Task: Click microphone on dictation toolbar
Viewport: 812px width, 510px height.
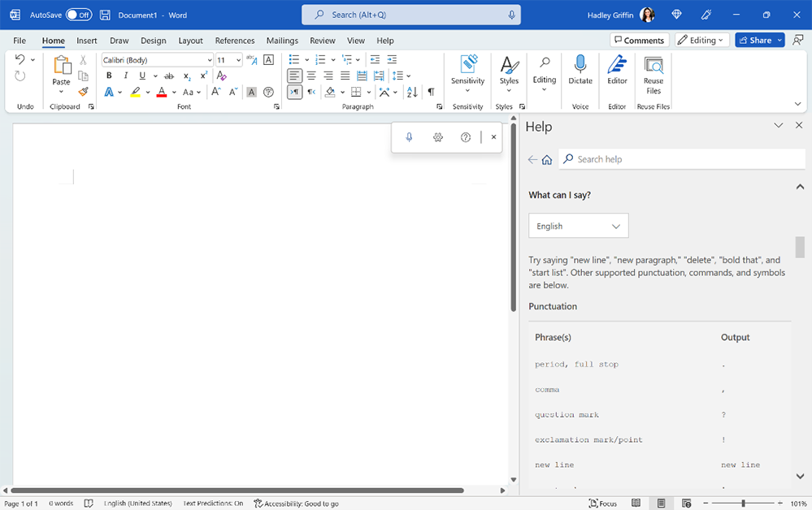Action: click(409, 137)
